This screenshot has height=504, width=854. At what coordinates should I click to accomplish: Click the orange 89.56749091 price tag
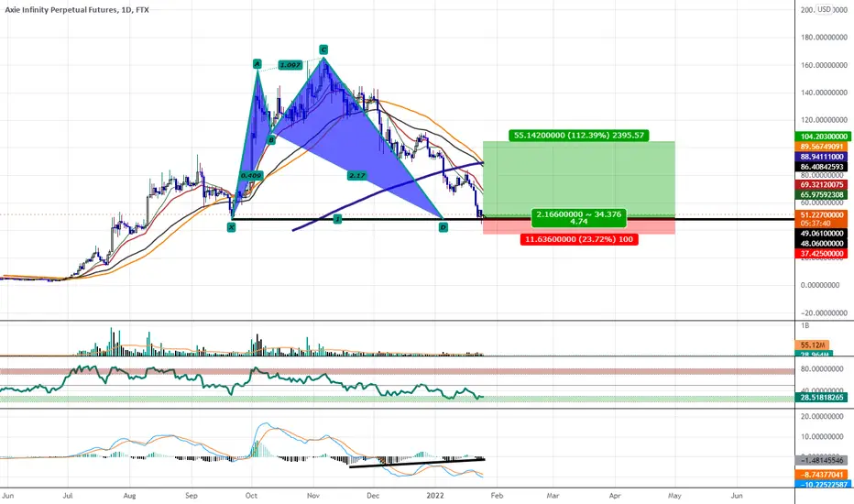(821, 147)
